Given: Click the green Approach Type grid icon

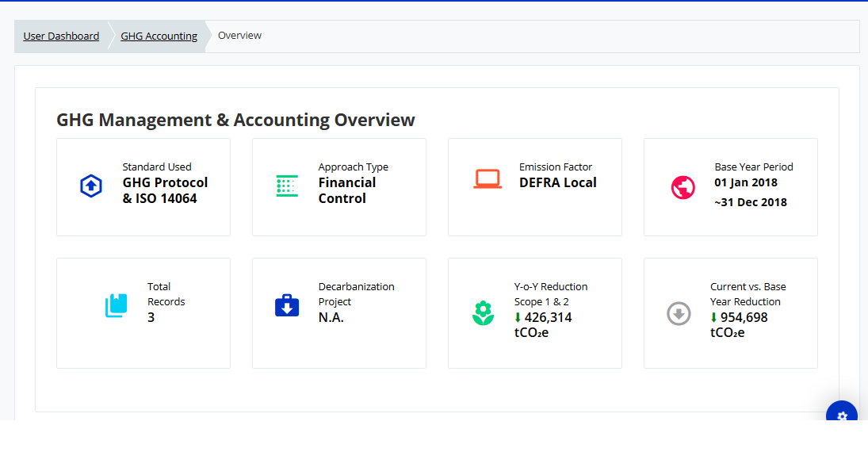Looking at the screenshot, I should 287,186.
